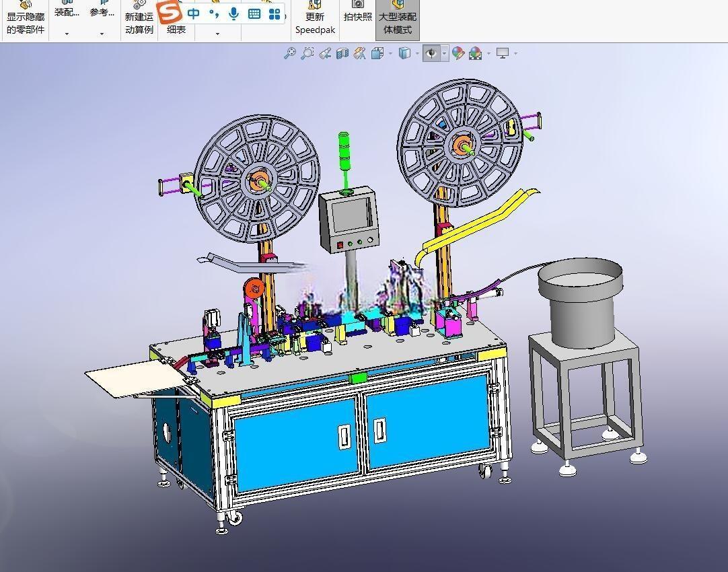The width and height of the screenshot is (728, 572).
Task: Toggle the Hide/Show Items eye icon
Action: (x=431, y=53)
